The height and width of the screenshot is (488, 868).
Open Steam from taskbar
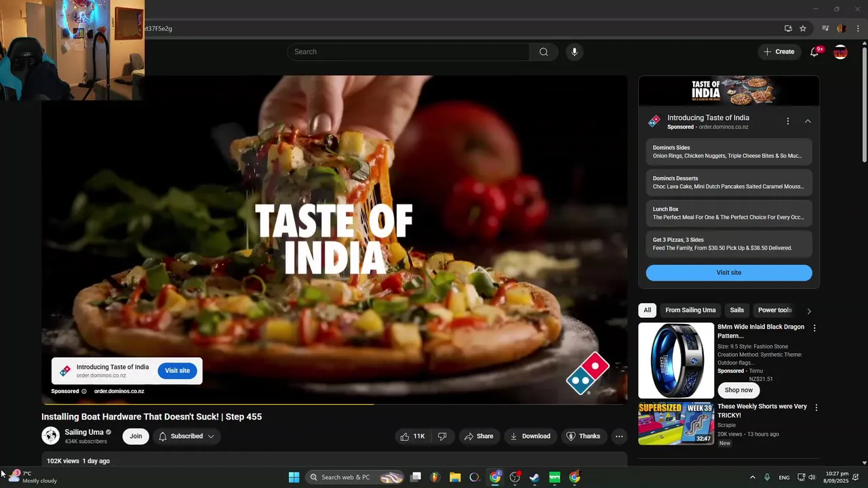click(534, 477)
